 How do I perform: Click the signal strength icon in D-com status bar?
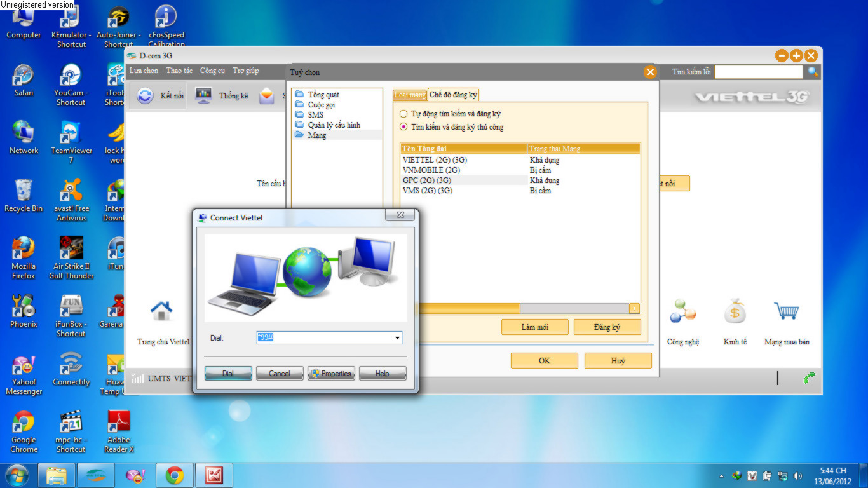pyautogui.click(x=137, y=378)
